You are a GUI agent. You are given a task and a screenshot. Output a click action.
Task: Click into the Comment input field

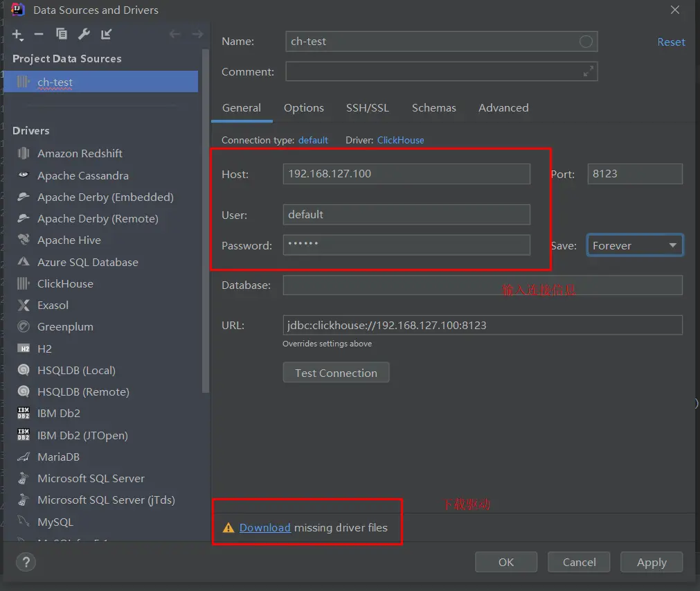442,71
